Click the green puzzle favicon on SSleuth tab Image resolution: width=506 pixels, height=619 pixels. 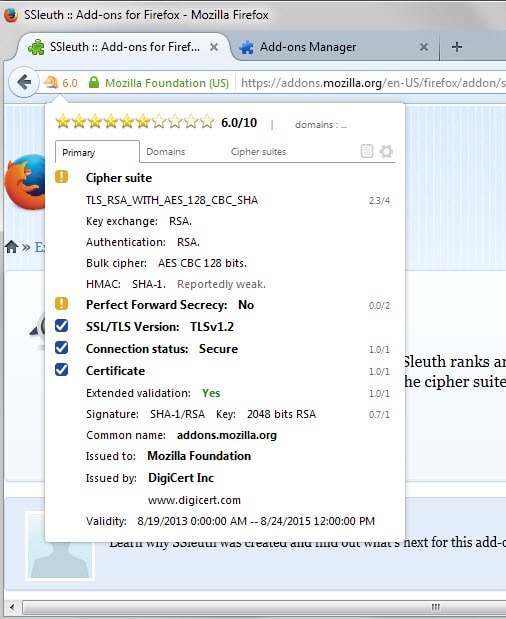[x=36, y=47]
